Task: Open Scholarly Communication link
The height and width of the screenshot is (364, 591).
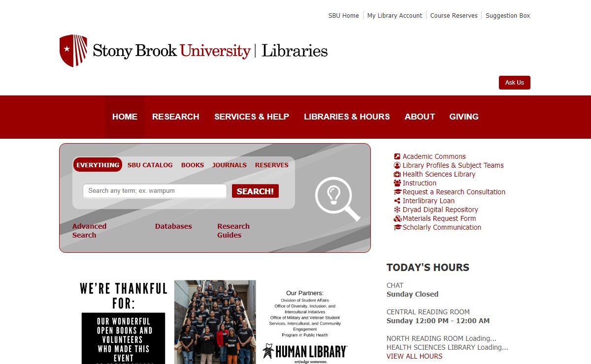Action: coord(442,227)
